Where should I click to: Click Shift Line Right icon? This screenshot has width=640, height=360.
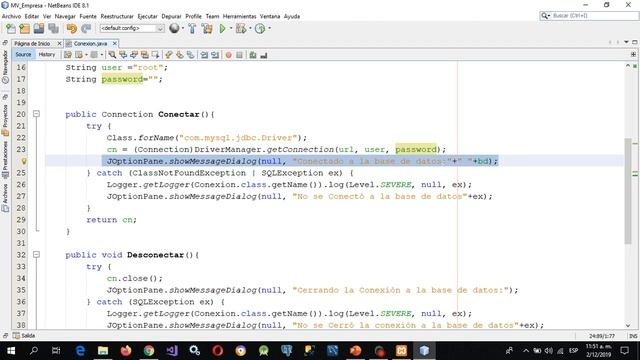tap(215, 55)
